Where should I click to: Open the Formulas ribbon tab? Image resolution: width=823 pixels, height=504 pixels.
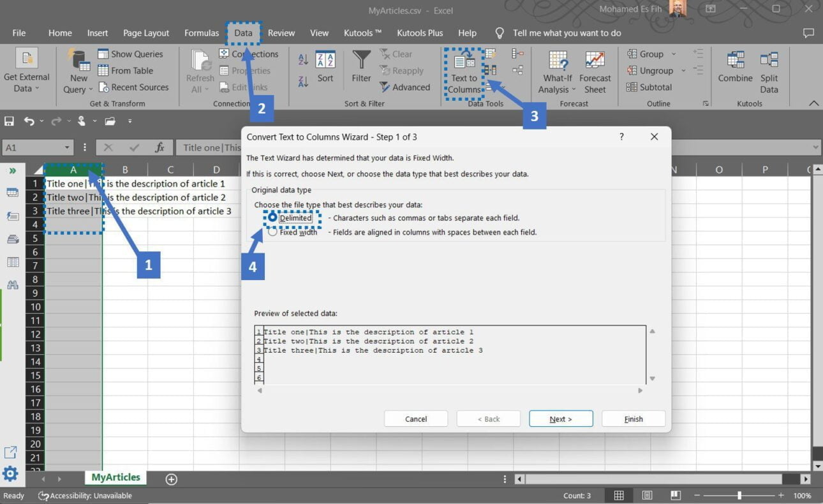point(202,33)
